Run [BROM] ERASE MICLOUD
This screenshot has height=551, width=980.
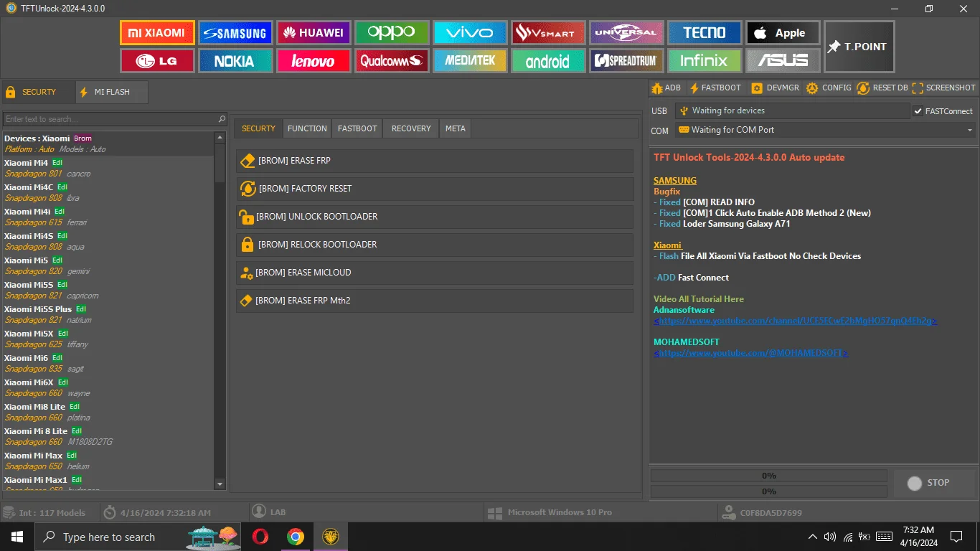[x=435, y=273]
